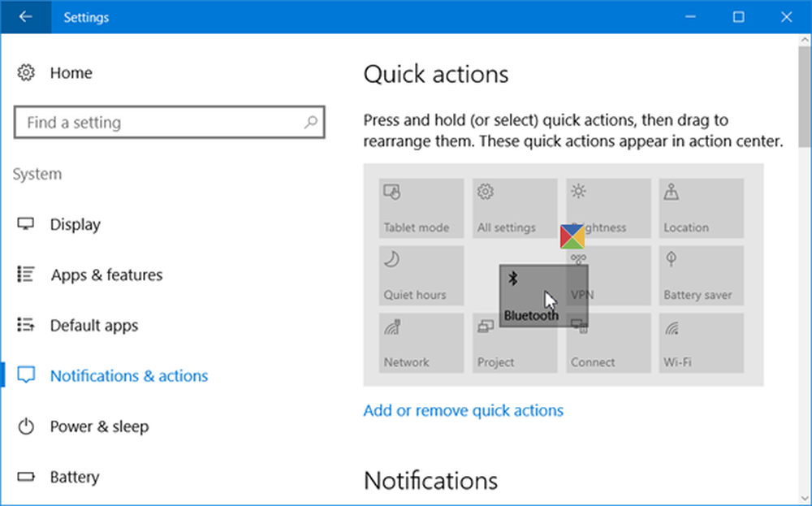Select the Network quick action tile

421,343
